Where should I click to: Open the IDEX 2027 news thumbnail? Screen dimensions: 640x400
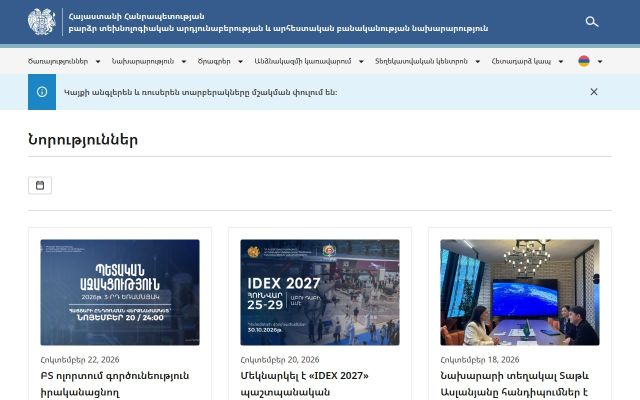[x=320, y=292]
